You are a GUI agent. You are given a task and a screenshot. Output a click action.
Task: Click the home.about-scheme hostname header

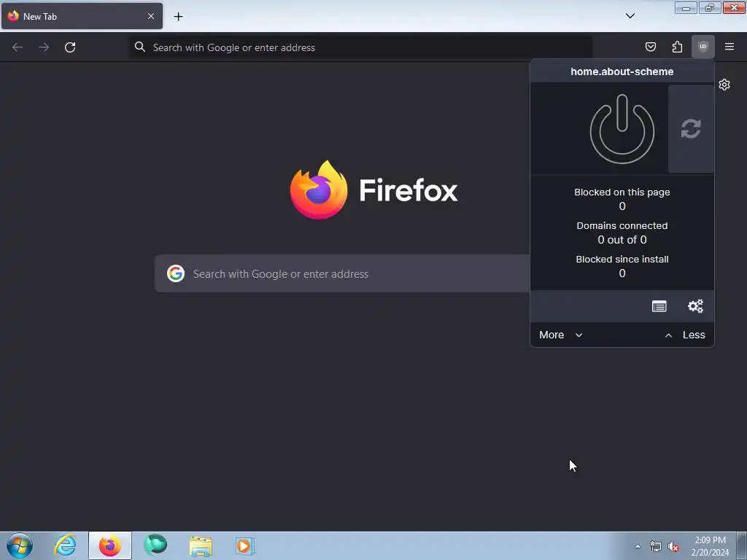(x=622, y=71)
